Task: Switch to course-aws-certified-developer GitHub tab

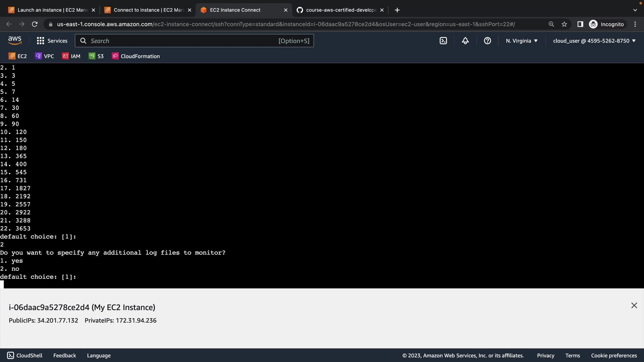Action: point(340,10)
